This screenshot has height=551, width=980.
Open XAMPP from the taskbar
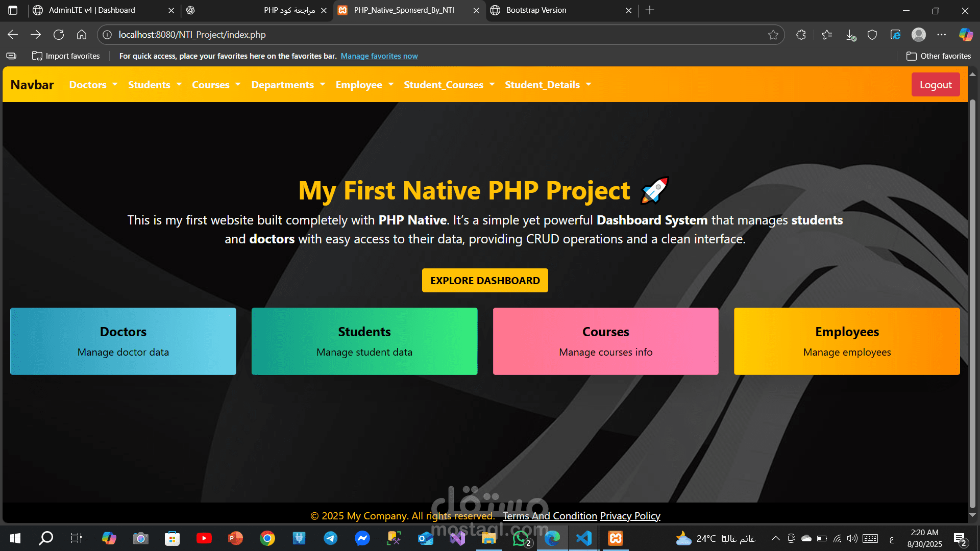click(x=616, y=538)
